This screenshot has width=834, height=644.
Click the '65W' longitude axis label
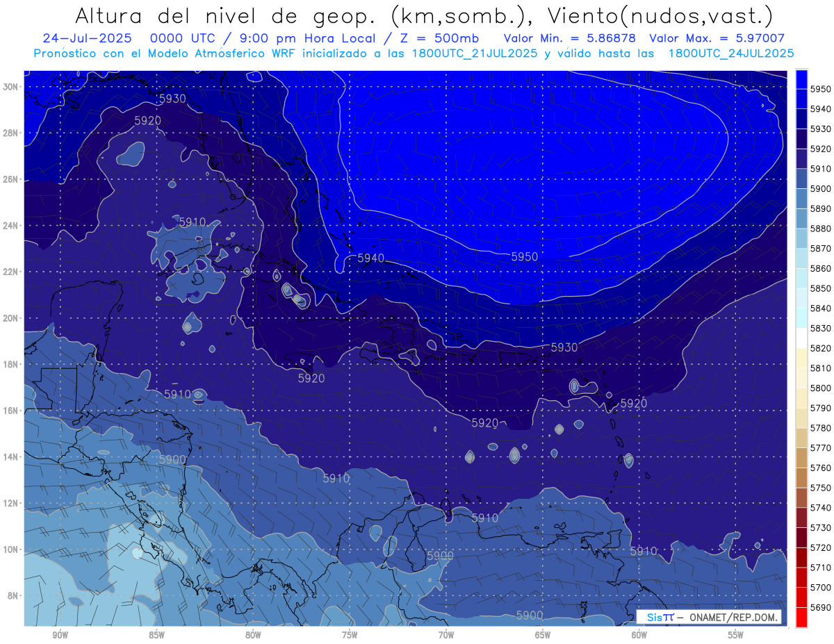(x=543, y=636)
